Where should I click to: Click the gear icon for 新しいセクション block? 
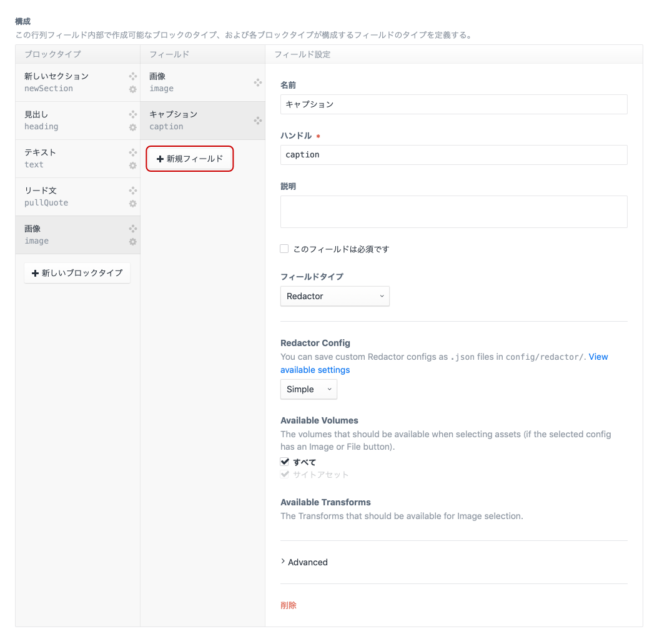[x=132, y=89]
